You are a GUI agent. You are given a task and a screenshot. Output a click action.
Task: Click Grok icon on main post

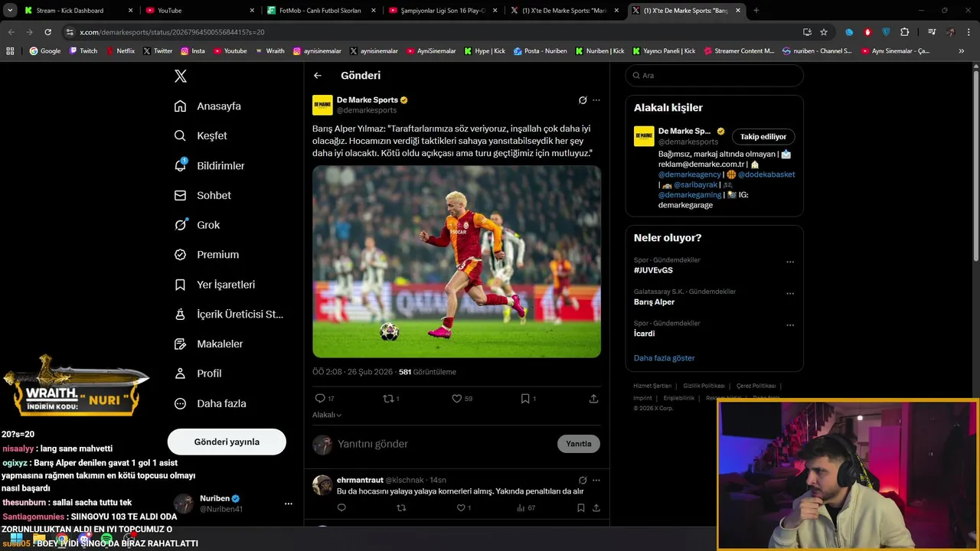pyautogui.click(x=583, y=100)
